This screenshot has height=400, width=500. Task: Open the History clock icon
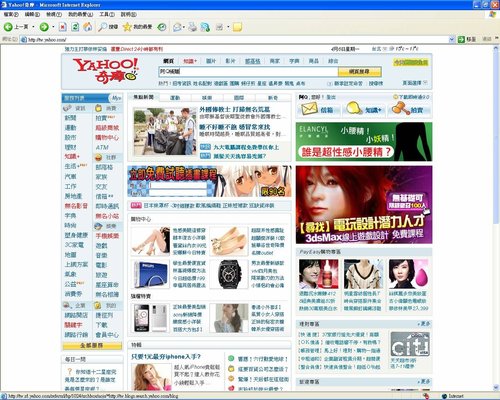[162, 27]
